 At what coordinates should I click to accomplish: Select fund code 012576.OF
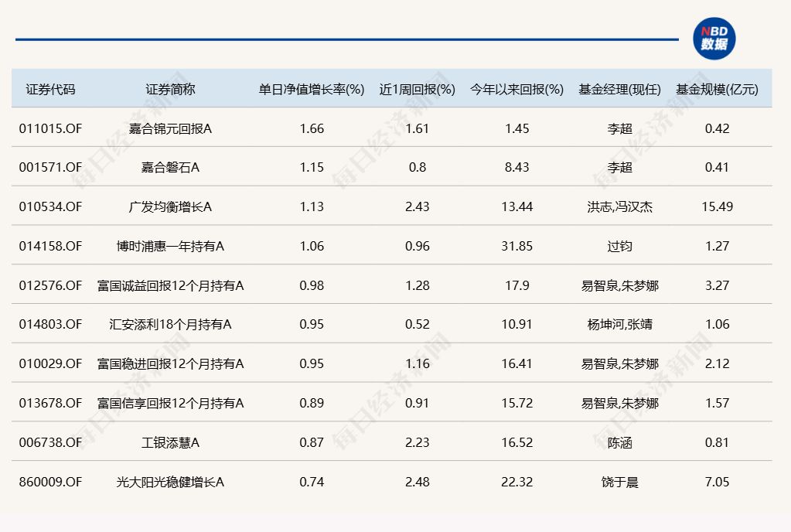click(50, 285)
